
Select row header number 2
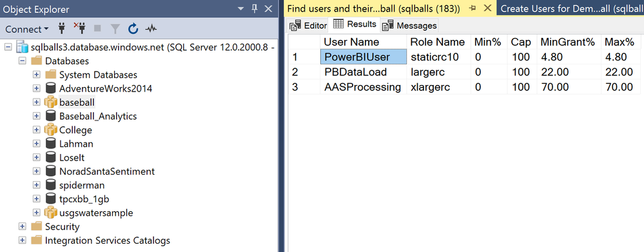point(304,72)
